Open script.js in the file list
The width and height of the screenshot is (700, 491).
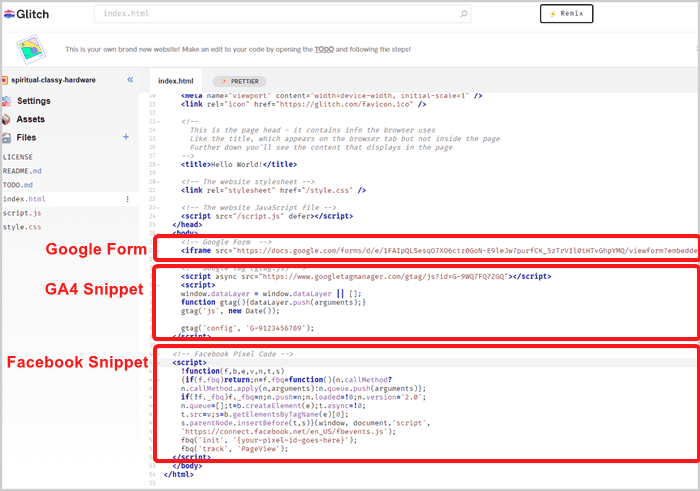pyautogui.click(x=22, y=213)
